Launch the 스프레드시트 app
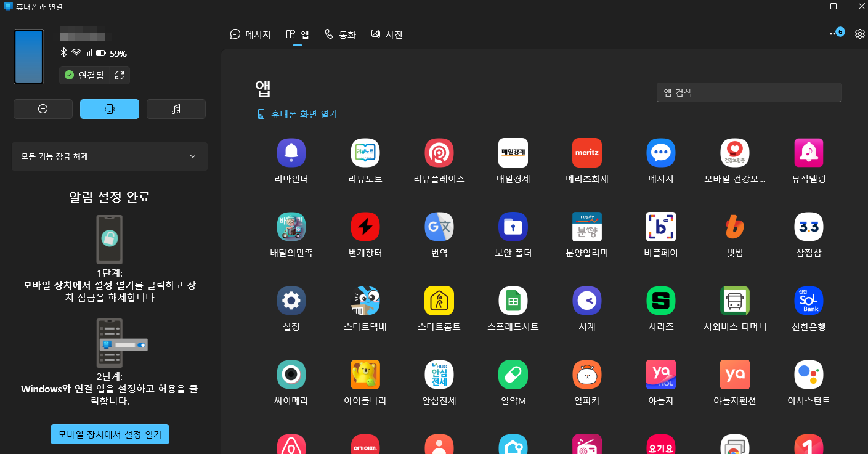Viewport: 868px width, 454px height. (x=513, y=301)
